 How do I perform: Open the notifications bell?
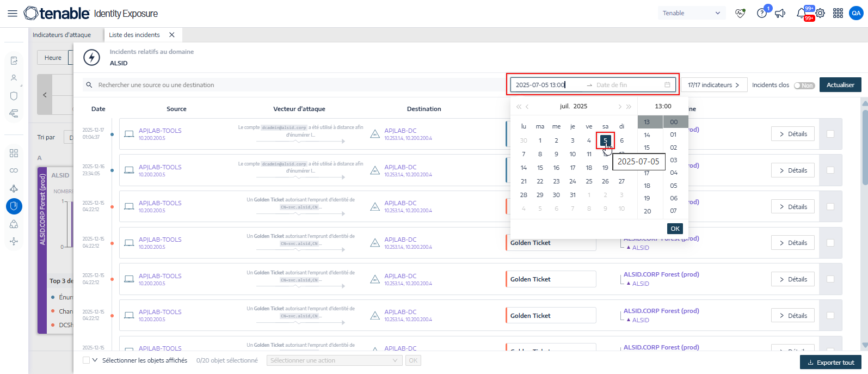pyautogui.click(x=801, y=14)
